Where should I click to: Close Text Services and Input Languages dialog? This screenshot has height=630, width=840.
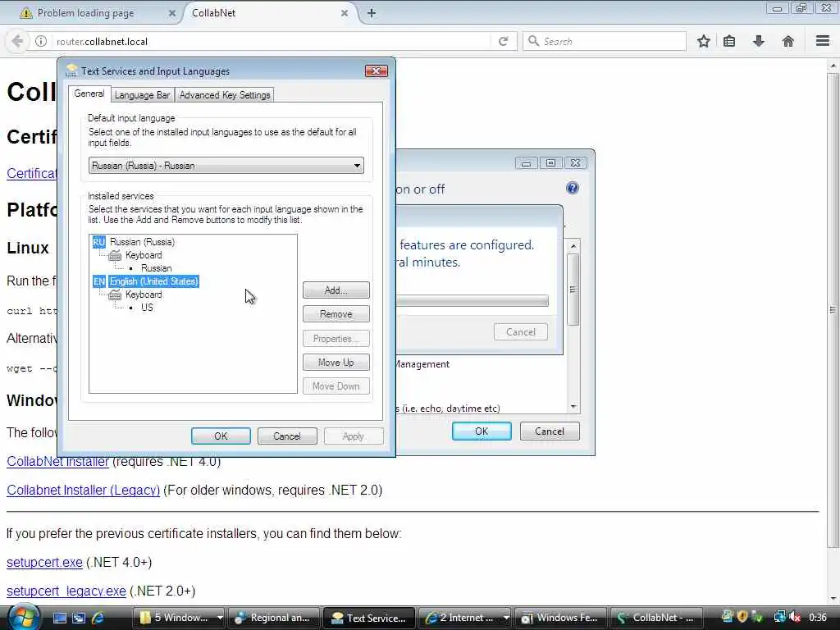click(376, 71)
